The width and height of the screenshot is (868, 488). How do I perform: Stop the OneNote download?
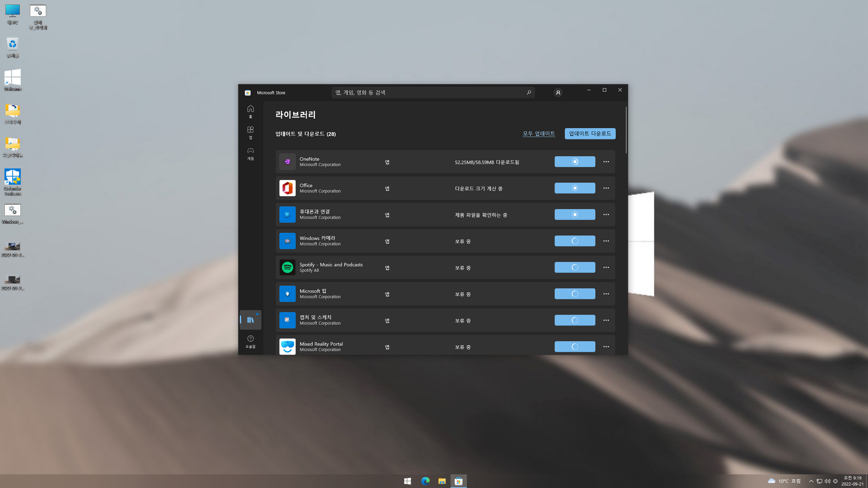point(574,162)
